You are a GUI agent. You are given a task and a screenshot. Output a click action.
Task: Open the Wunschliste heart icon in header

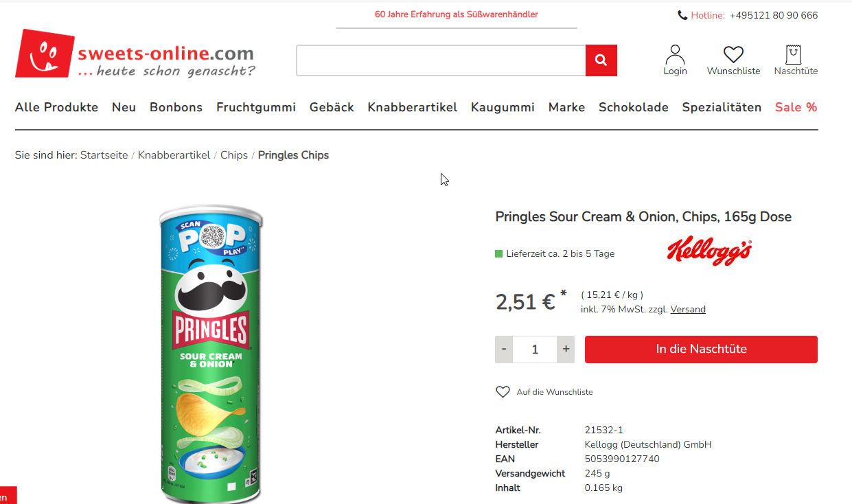[x=733, y=55]
